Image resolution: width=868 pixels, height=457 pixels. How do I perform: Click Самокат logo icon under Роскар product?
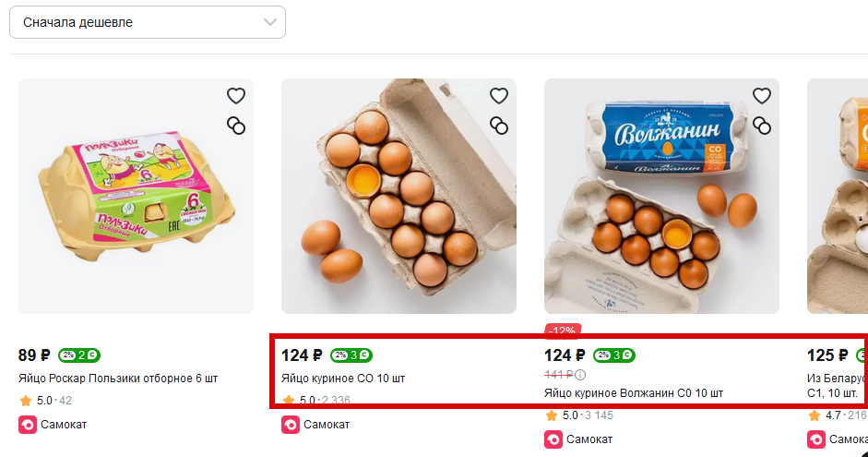(28, 425)
